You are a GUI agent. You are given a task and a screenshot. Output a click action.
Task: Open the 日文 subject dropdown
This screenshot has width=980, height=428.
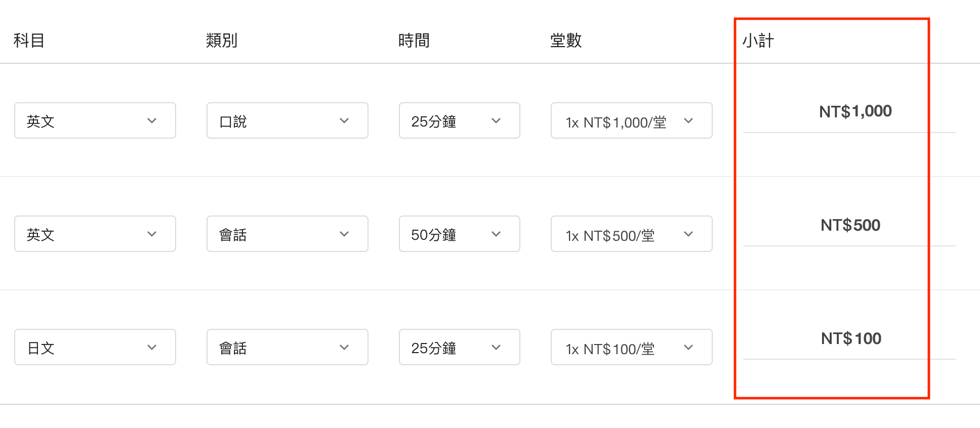point(95,347)
